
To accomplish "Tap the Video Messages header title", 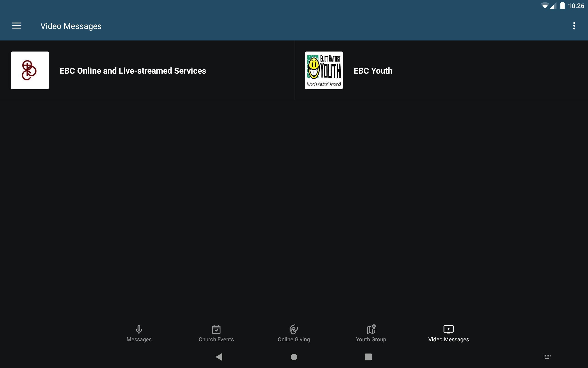I will [x=71, y=26].
